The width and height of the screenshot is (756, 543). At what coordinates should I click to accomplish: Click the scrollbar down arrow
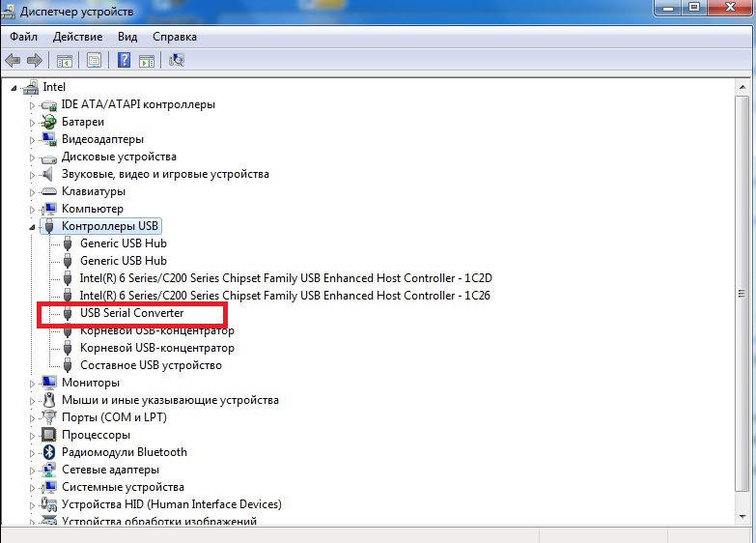click(x=742, y=517)
